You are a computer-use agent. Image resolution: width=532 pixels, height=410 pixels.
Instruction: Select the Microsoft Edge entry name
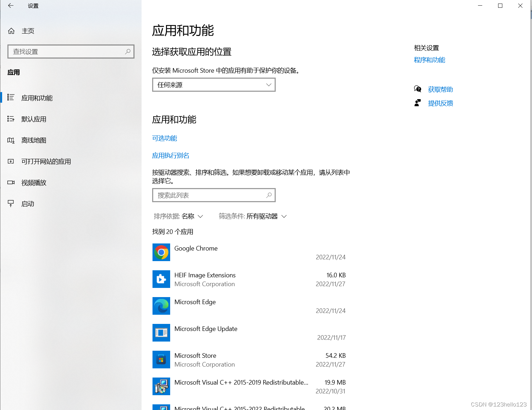pyautogui.click(x=195, y=302)
